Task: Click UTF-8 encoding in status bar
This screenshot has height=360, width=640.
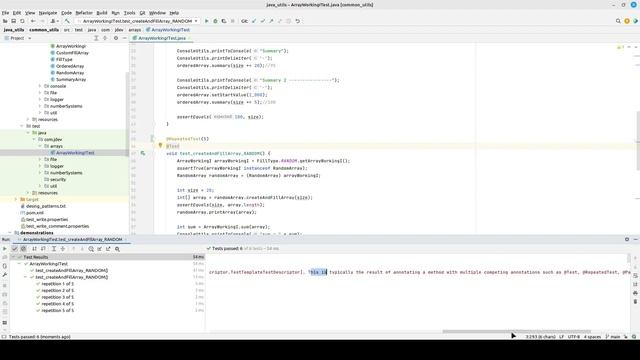Action: click(x=573, y=337)
